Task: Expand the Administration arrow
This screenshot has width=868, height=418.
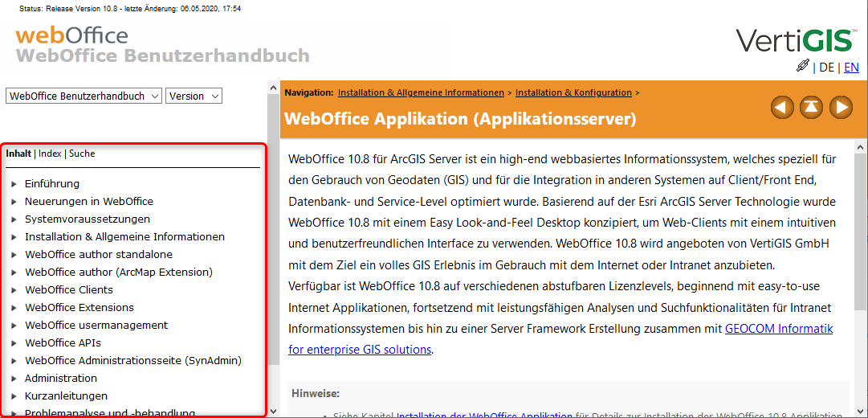Action: 14,378
